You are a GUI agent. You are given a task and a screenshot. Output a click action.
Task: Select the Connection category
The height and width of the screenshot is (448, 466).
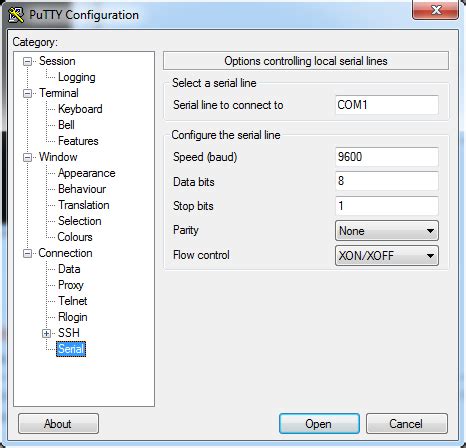coord(65,253)
